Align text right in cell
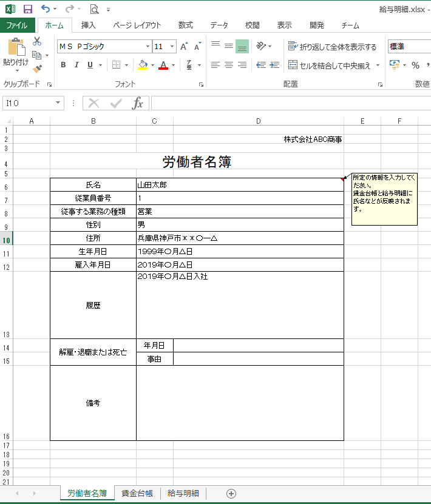This screenshot has height=504, width=431. [x=242, y=66]
